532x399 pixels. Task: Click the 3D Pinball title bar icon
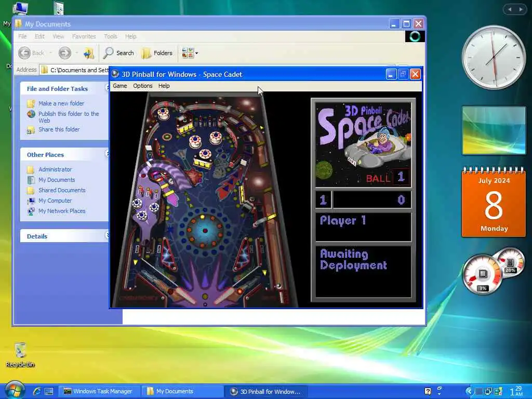[115, 74]
